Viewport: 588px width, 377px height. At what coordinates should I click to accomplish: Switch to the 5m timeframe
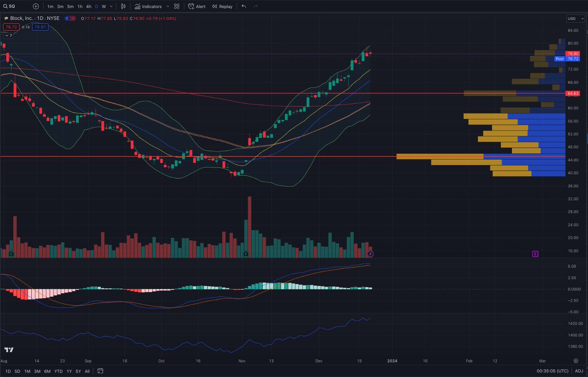pos(70,7)
